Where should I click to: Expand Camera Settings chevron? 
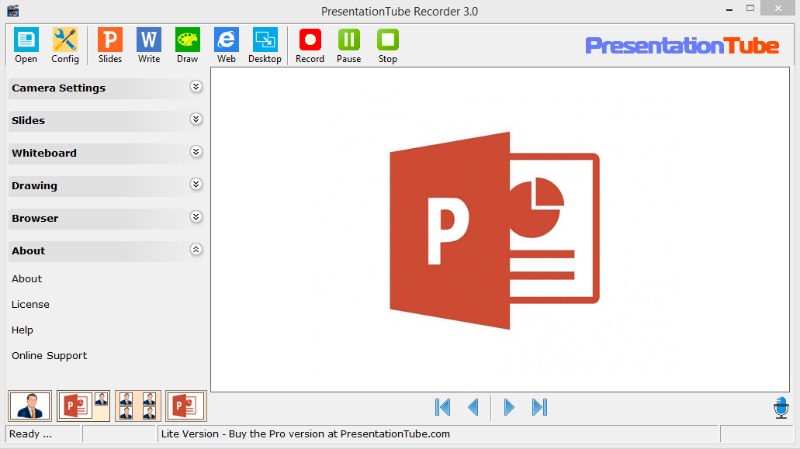196,87
